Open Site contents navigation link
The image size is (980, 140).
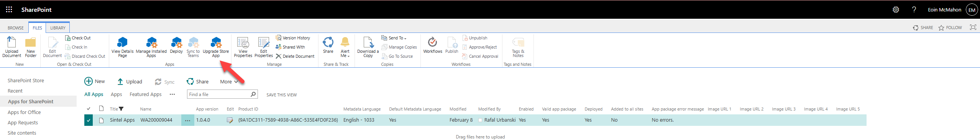[22, 133]
